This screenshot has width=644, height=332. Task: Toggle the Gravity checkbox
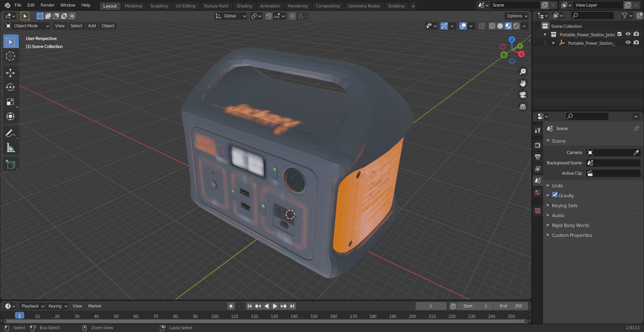click(x=555, y=195)
